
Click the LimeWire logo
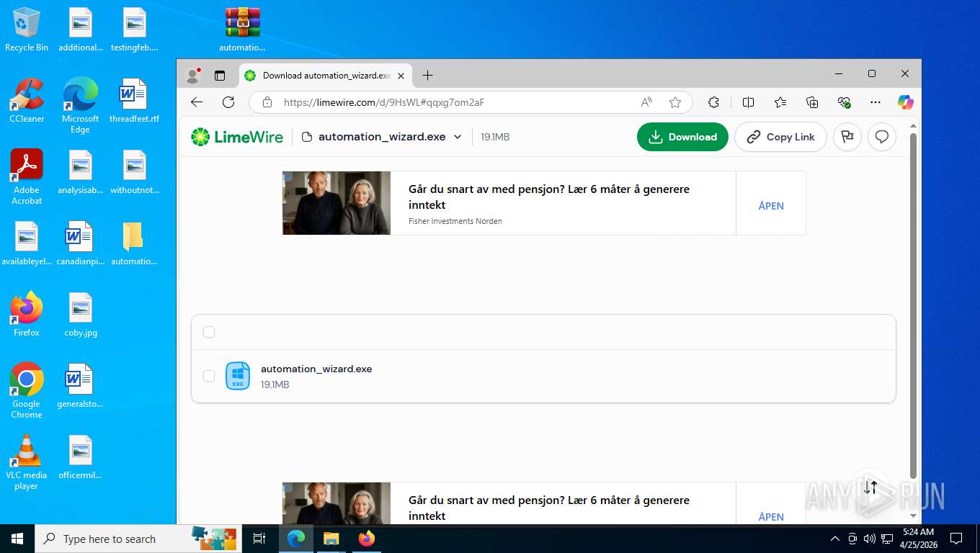237,137
